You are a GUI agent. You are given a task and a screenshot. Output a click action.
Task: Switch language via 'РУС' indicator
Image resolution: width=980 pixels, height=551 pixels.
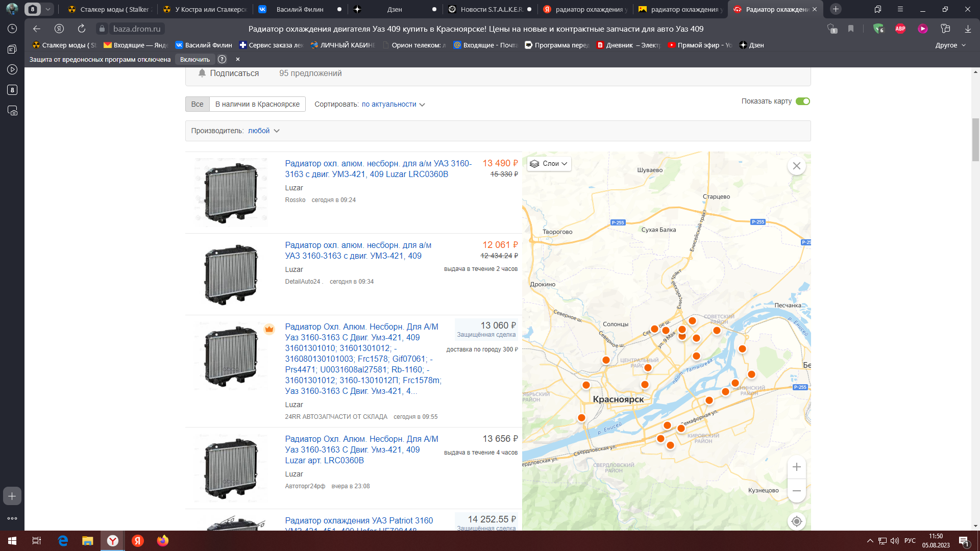910,541
